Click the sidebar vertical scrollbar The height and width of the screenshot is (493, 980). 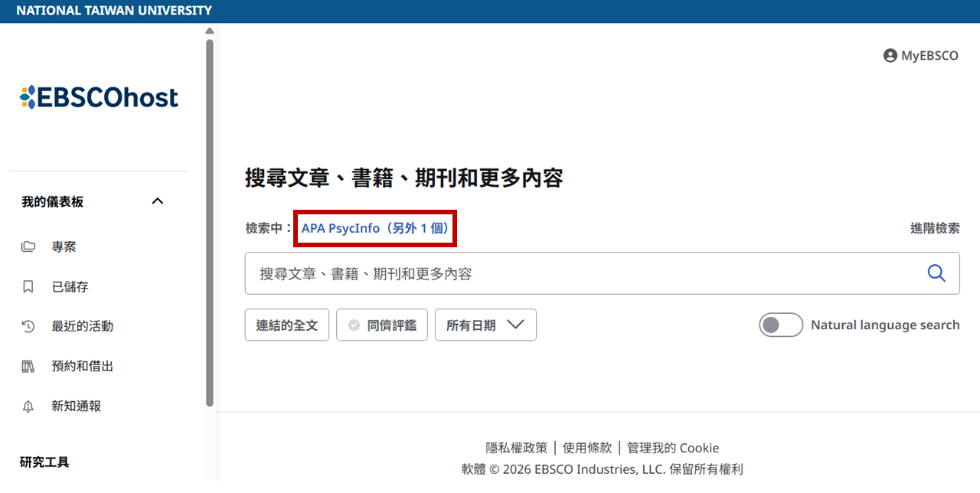click(210, 222)
